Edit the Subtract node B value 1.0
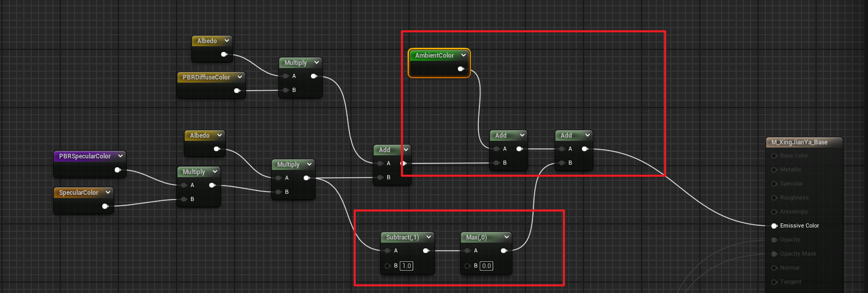Screen dimensions: 868x293 (406, 266)
